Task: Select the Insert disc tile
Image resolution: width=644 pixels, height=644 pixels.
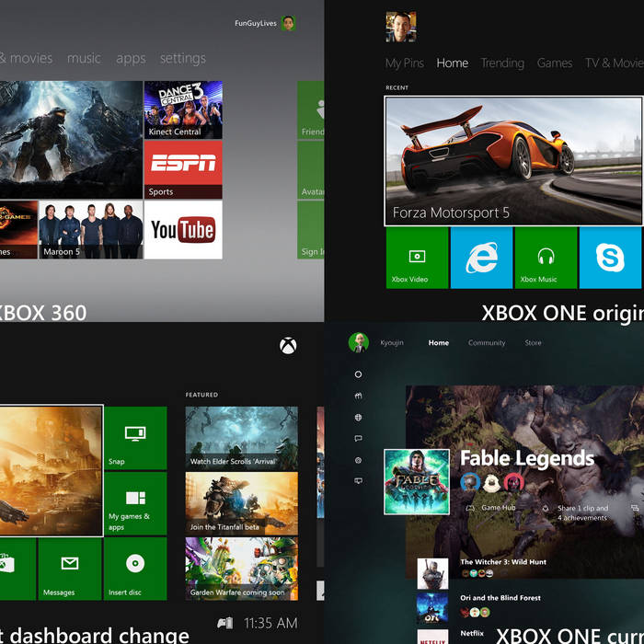Action: [135, 569]
